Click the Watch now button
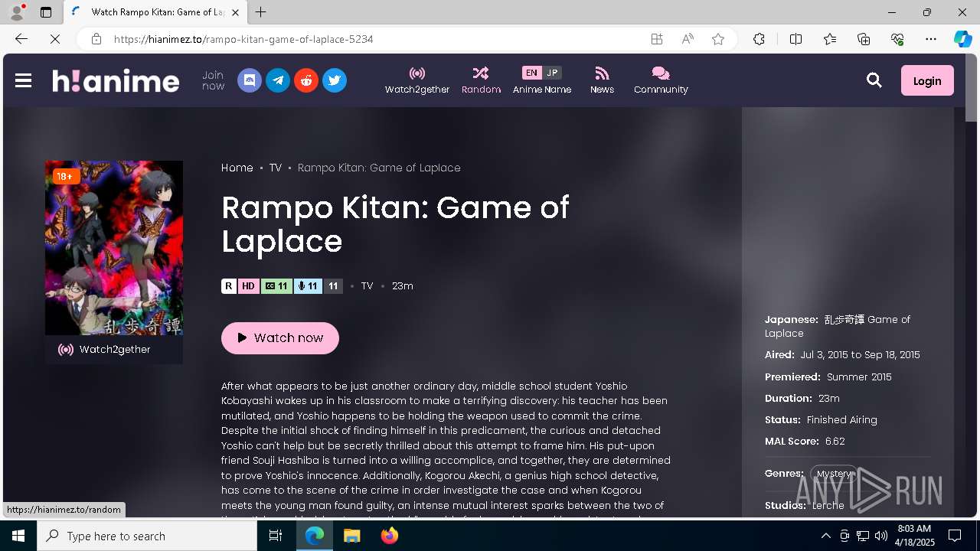 (280, 337)
